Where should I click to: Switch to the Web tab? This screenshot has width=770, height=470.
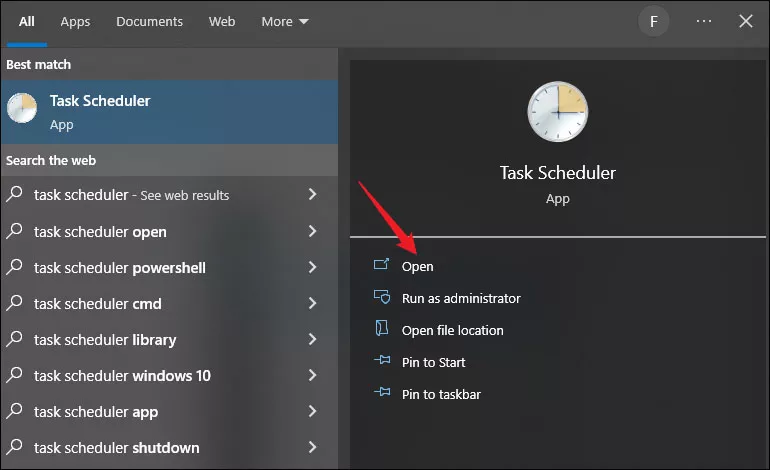(221, 22)
